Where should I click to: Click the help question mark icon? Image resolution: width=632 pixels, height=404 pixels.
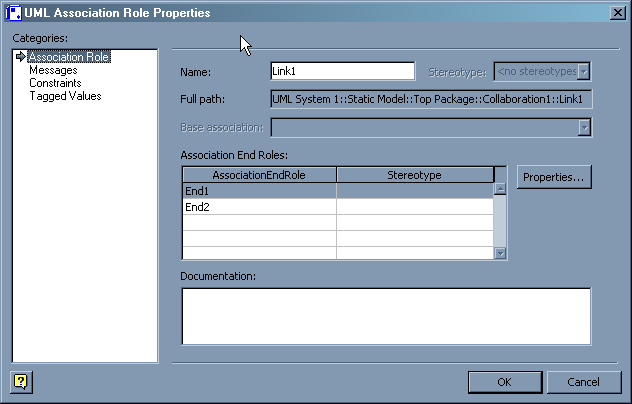pyautogui.click(x=19, y=381)
